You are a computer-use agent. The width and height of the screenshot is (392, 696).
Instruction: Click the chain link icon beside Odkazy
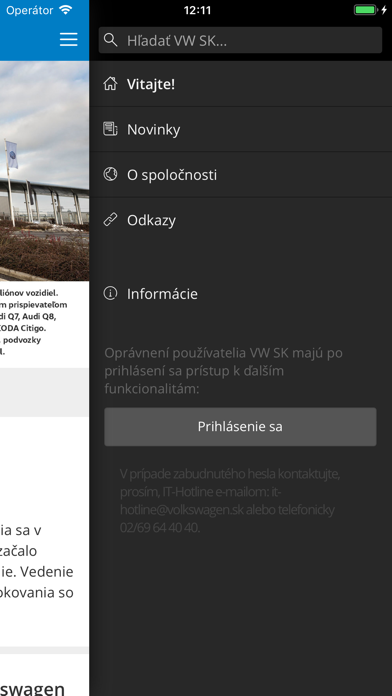coord(110,220)
